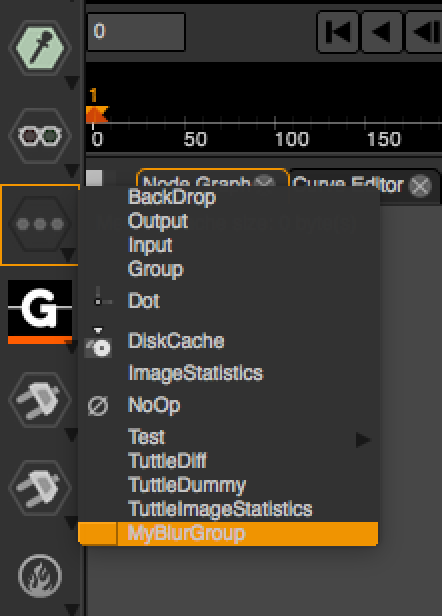Open the first plug-shaped plugin toolbar icon below GMIC
Screen dimensions: 442x616
pos(40,400)
